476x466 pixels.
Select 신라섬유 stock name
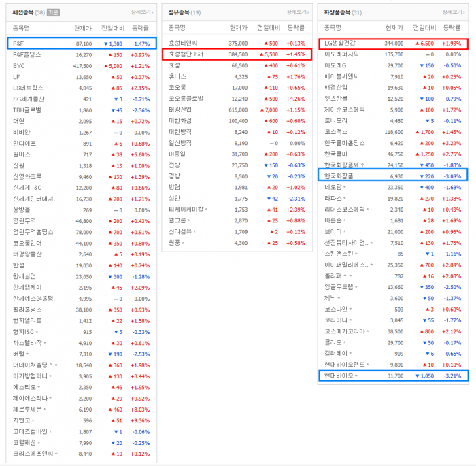click(x=180, y=232)
